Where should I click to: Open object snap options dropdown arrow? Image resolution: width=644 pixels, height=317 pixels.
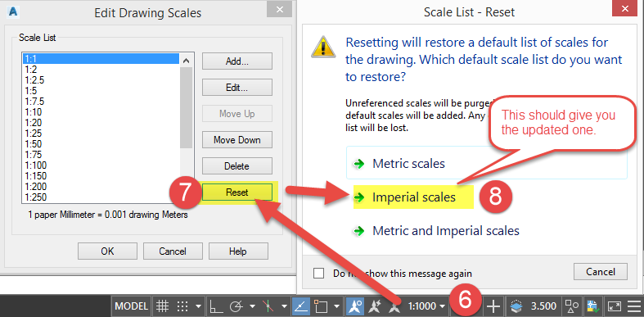pos(337,306)
